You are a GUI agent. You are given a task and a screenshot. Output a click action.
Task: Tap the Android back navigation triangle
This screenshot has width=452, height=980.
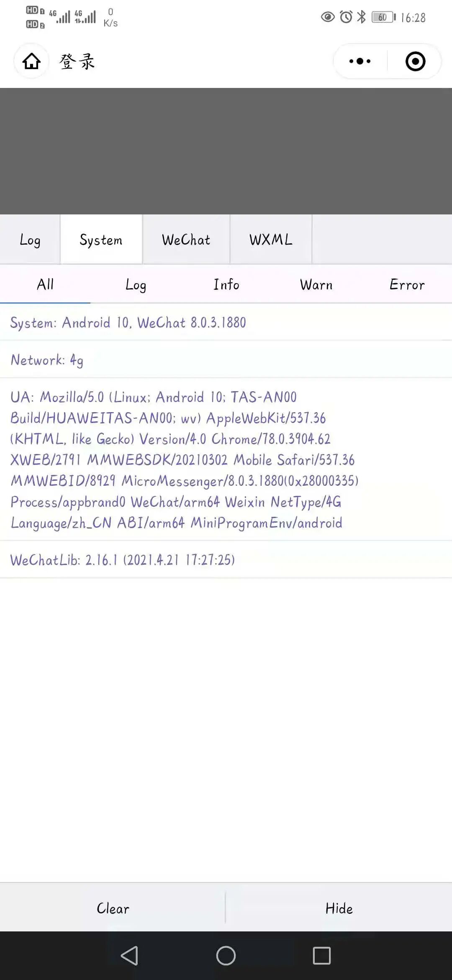coord(129,956)
